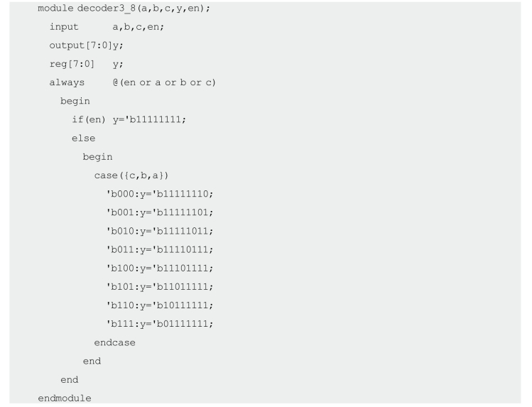Click the 'b000 case branch
Image resolution: width=532 pixels, height=407 pixels.
160,194
